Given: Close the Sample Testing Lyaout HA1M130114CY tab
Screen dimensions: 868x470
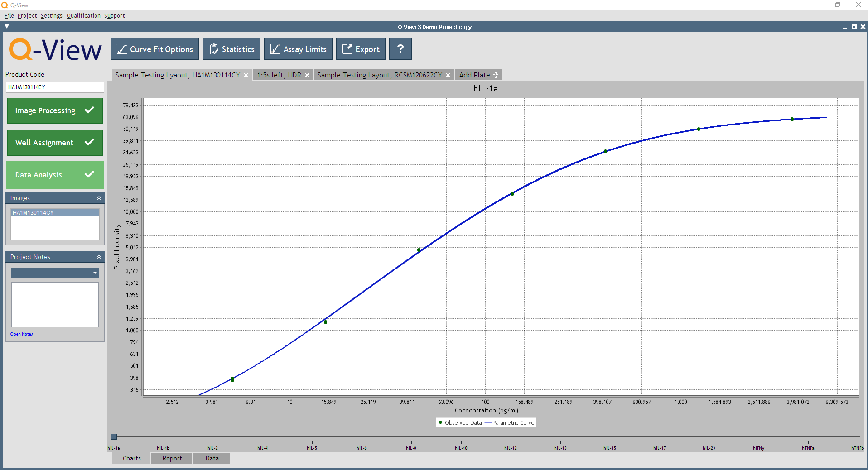Looking at the screenshot, I should [246, 75].
